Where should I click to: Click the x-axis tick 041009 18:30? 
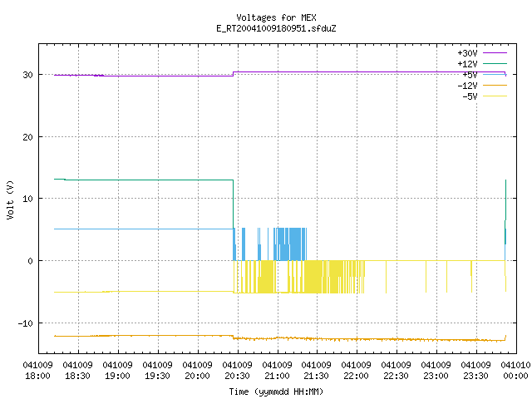click(77, 371)
